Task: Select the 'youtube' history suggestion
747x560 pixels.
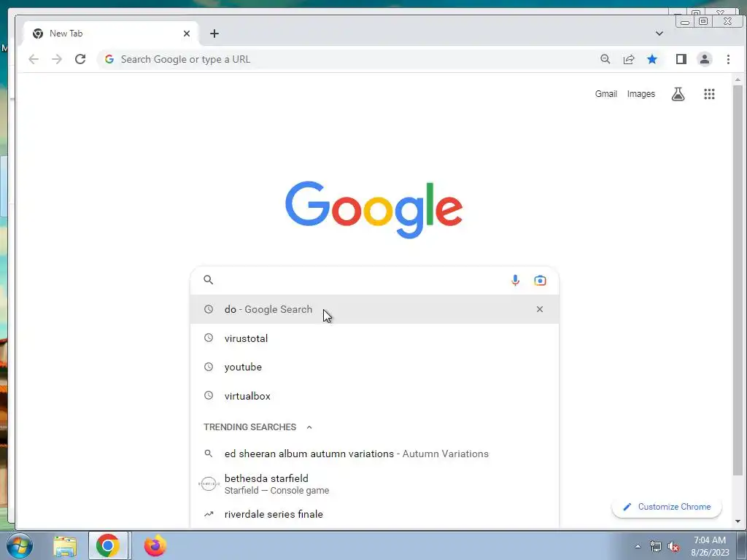Action: click(x=374, y=367)
